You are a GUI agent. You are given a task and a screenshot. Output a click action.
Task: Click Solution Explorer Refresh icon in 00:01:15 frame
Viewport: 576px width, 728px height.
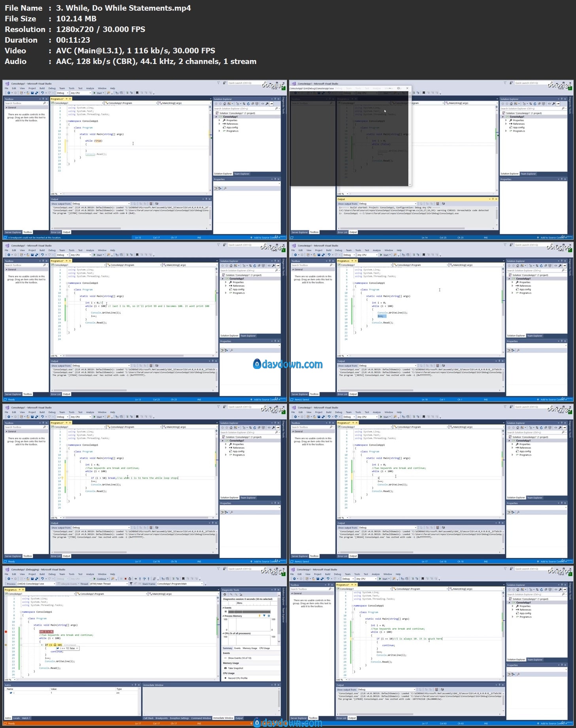(x=248, y=103)
